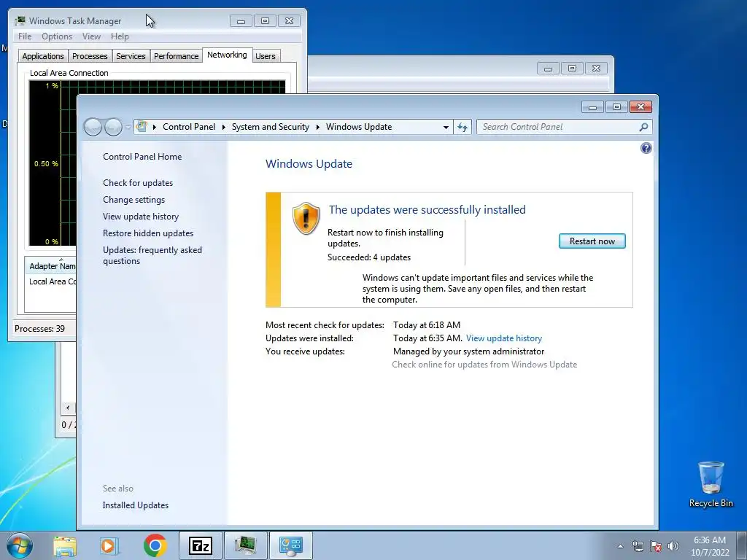Switch to Applications tab in Task Manager
747x560 pixels.
coord(43,56)
